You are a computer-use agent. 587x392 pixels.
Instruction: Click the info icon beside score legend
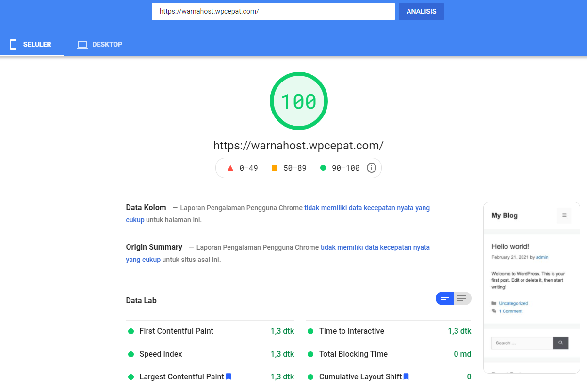tap(372, 168)
